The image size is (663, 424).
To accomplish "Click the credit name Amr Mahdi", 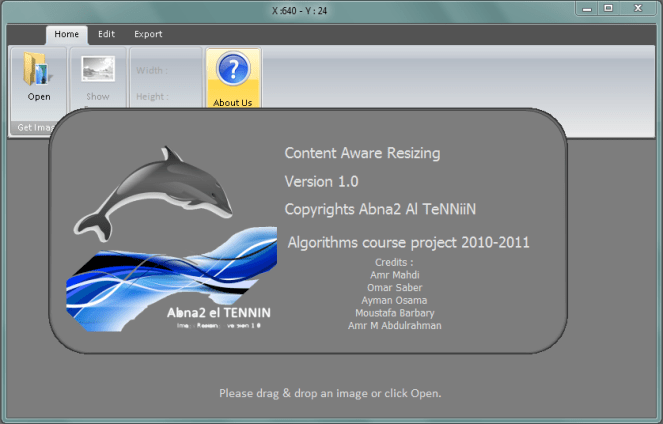I will (394, 274).
